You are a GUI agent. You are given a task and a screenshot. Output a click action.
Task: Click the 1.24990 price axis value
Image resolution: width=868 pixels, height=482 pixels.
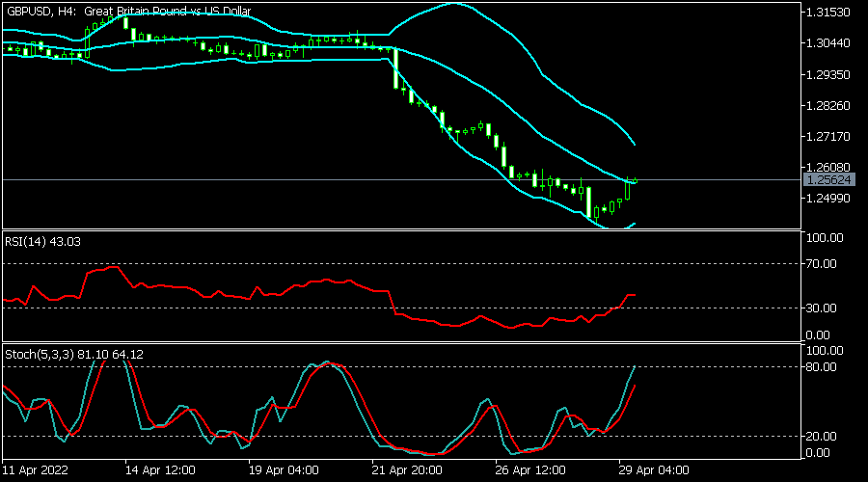pyautogui.click(x=828, y=199)
